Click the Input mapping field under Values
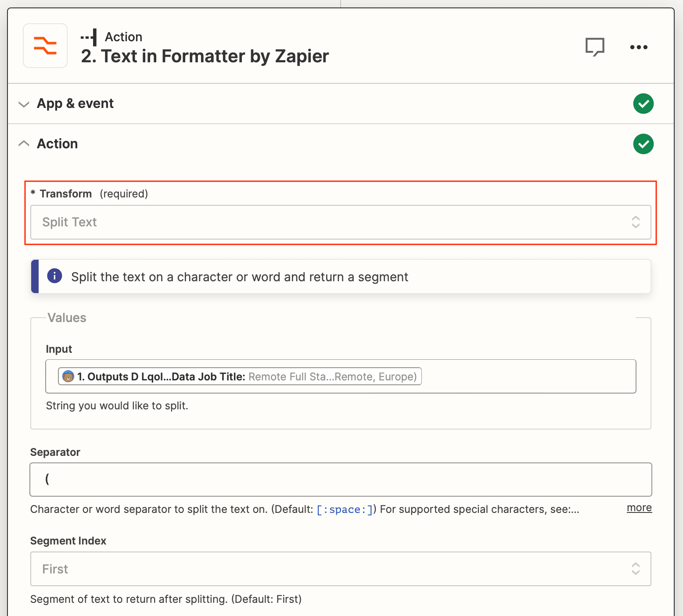683x616 pixels. click(x=340, y=376)
